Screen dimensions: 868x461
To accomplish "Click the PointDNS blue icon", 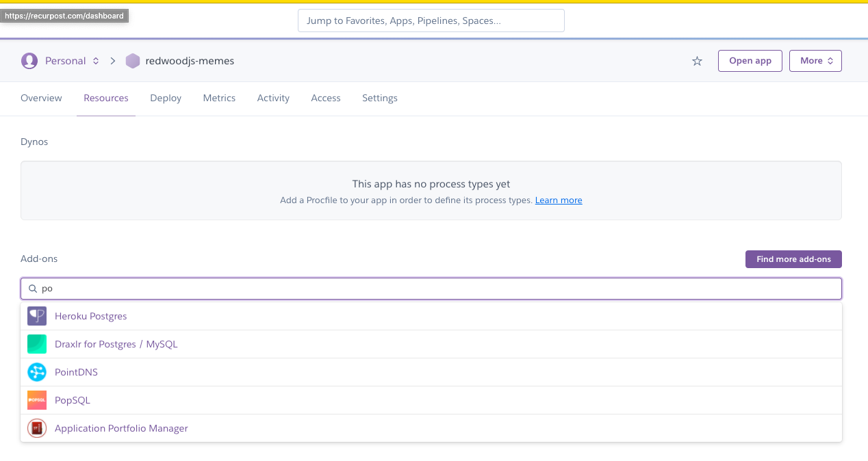I will pos(37,372).
